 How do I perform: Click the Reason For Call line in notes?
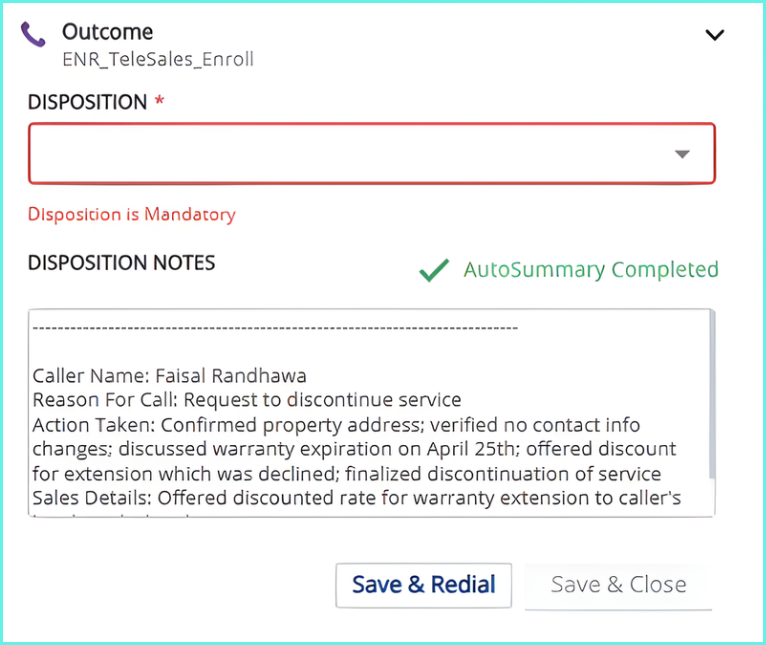[x=246, y=400]
